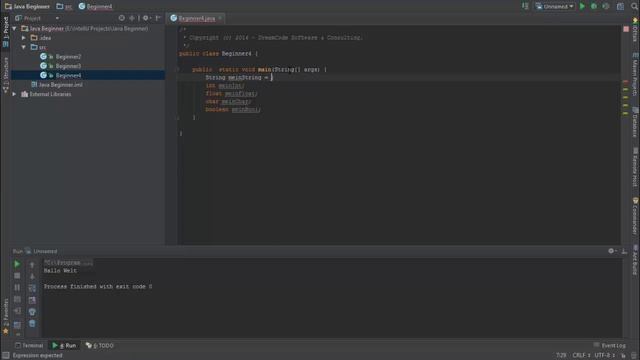This screenshot has width=640, height=360.
Task: Run with coverage from the top toolbar
Action: coord(606,6)
